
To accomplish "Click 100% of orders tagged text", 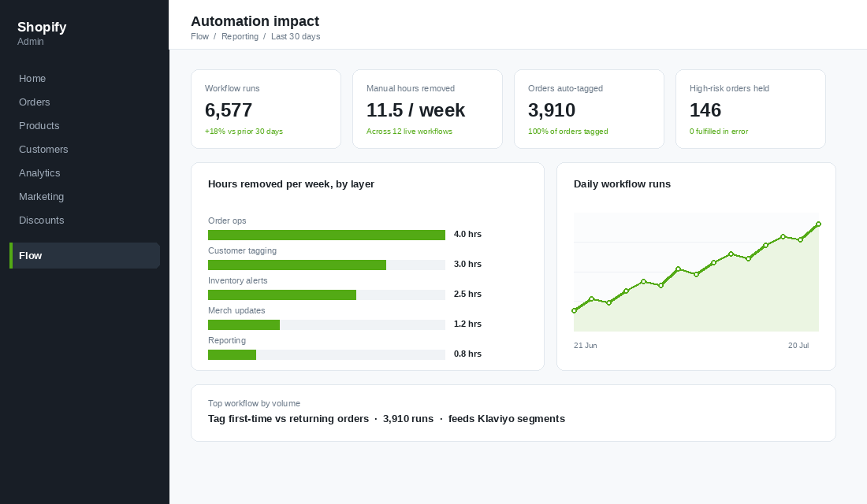I will pos(567,132).
